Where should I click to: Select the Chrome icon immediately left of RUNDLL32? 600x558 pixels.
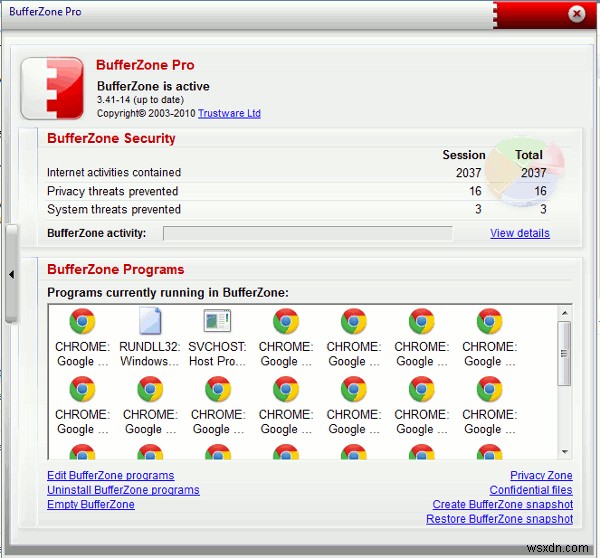coord(82,321)
